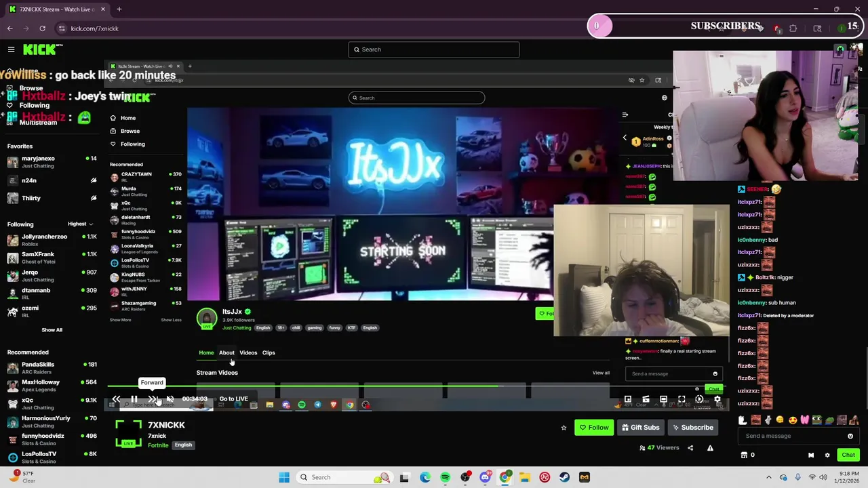Open the browser extensions puzzle icon
The height and width of the screenshot is (488, 868).
(793, 28)
